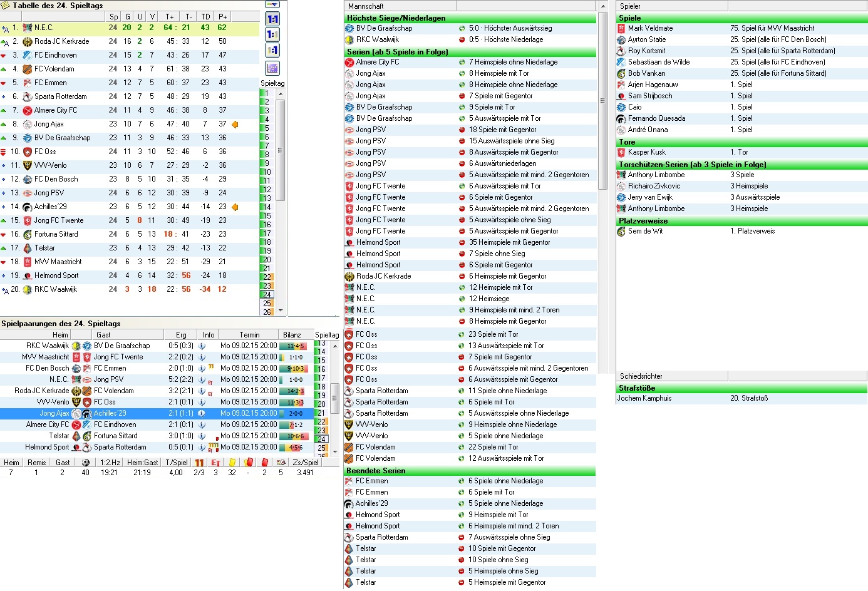This screenshot has width=868, height=591.
Task: Toggle the away-only 1:1 table view
Action: (x=272, y=50)
